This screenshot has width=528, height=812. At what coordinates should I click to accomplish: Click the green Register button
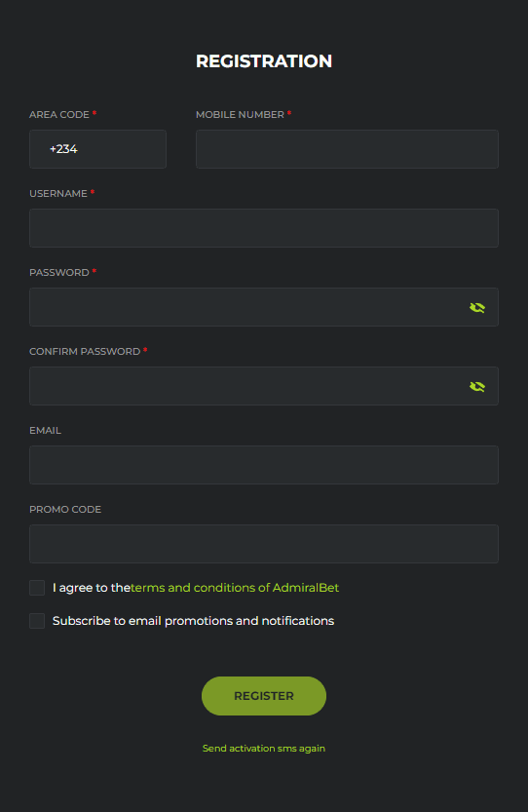(264, 696)
